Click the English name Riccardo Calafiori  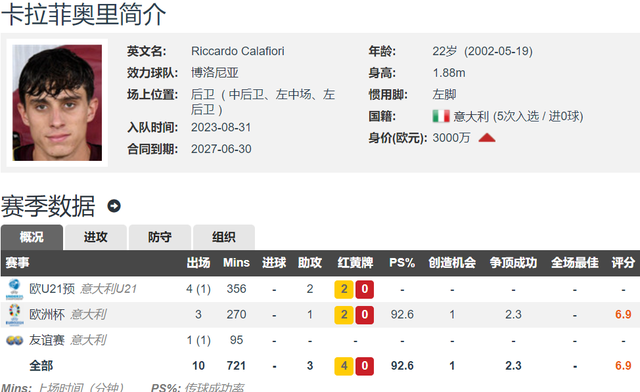coord(238,51)
